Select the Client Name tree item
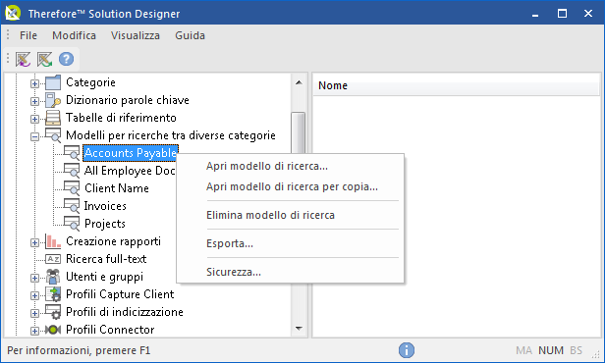The image size is (606, 364). [116, 188]
